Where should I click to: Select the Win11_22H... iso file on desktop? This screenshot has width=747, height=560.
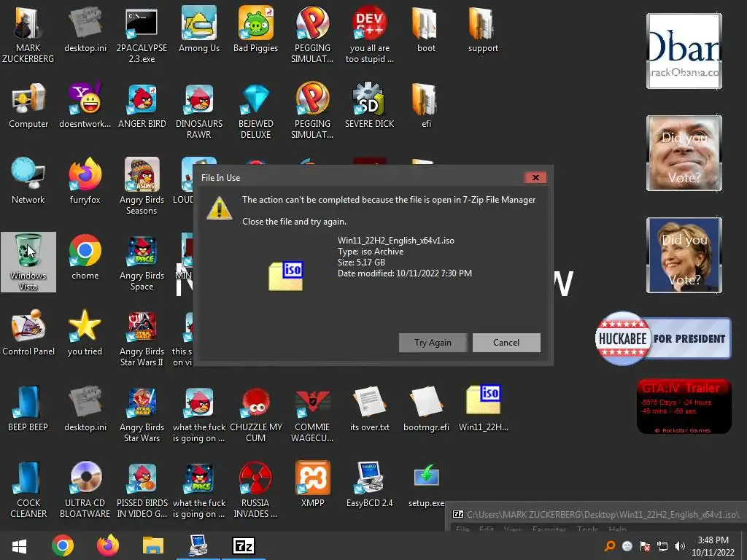pyautogui.click(x=483, y=408)
